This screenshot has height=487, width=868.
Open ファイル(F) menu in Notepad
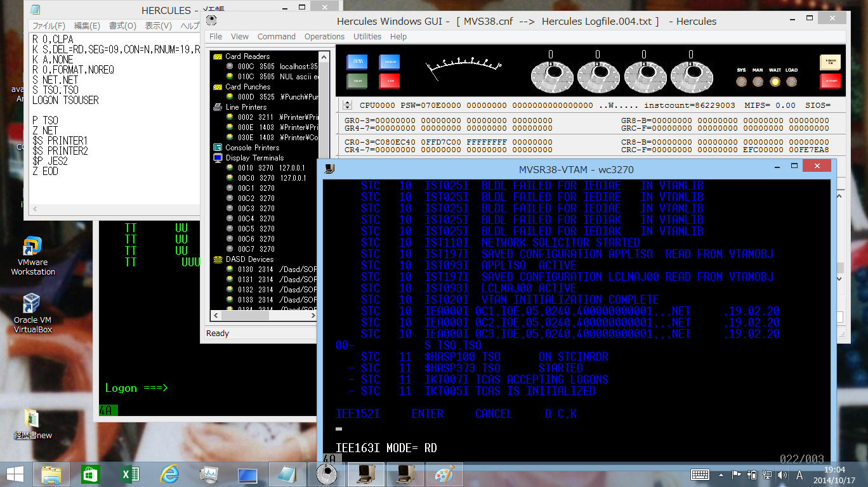point(49,26)
